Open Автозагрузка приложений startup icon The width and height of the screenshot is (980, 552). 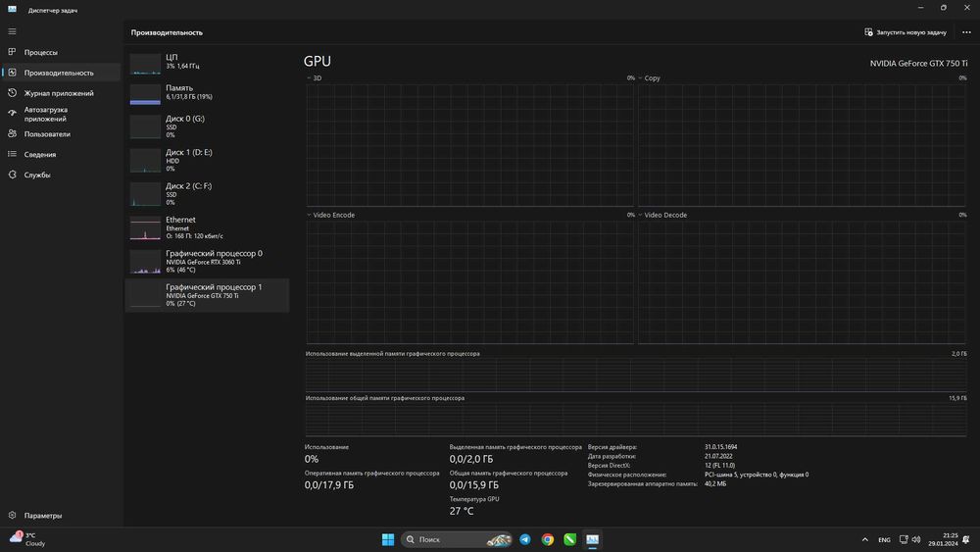pos(12,114)
